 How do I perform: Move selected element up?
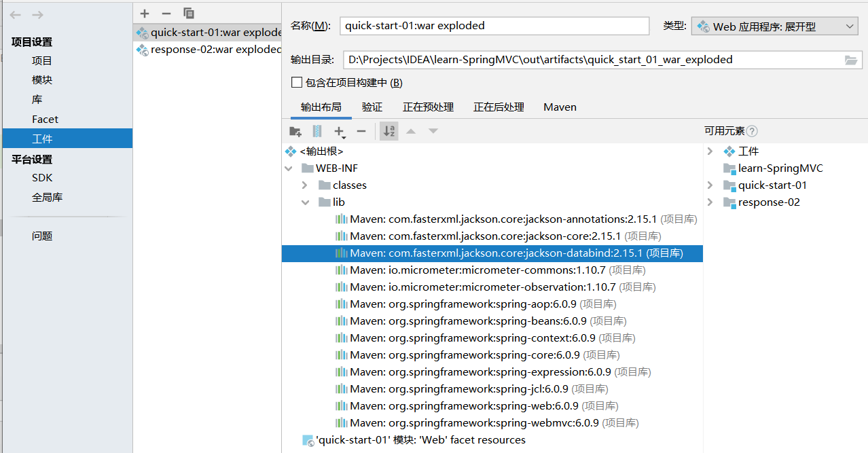pos(411,131)
